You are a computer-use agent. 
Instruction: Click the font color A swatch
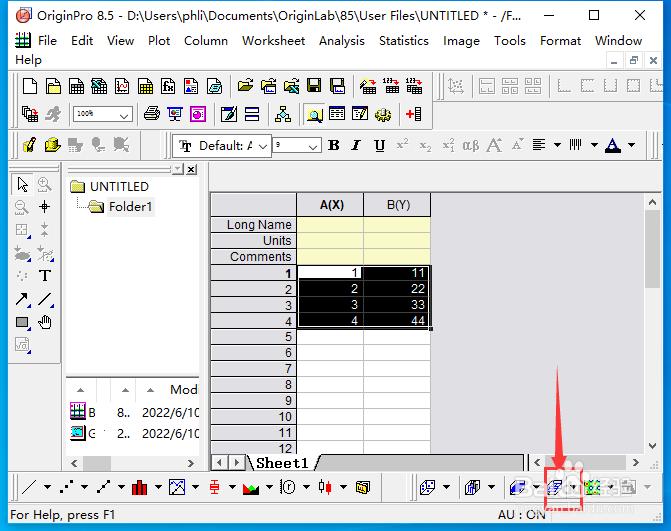click(x=613, y=145)
